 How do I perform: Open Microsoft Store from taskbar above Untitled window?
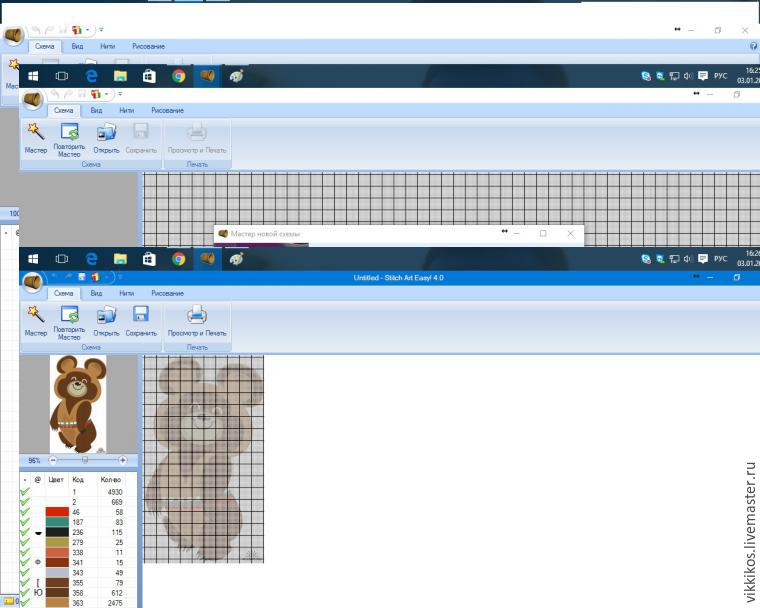point(149,259)
